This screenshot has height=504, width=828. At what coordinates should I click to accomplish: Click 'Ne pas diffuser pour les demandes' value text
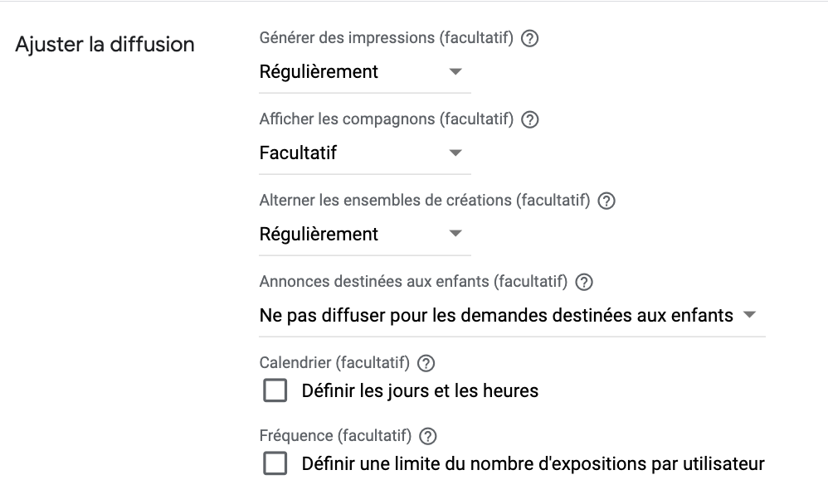(x=403, y=316)
